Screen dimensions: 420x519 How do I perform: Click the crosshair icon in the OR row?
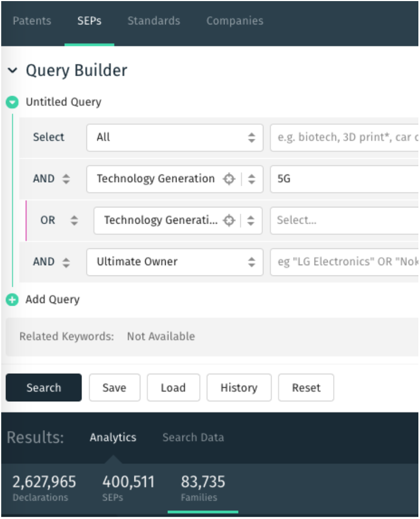coord(229,220)
